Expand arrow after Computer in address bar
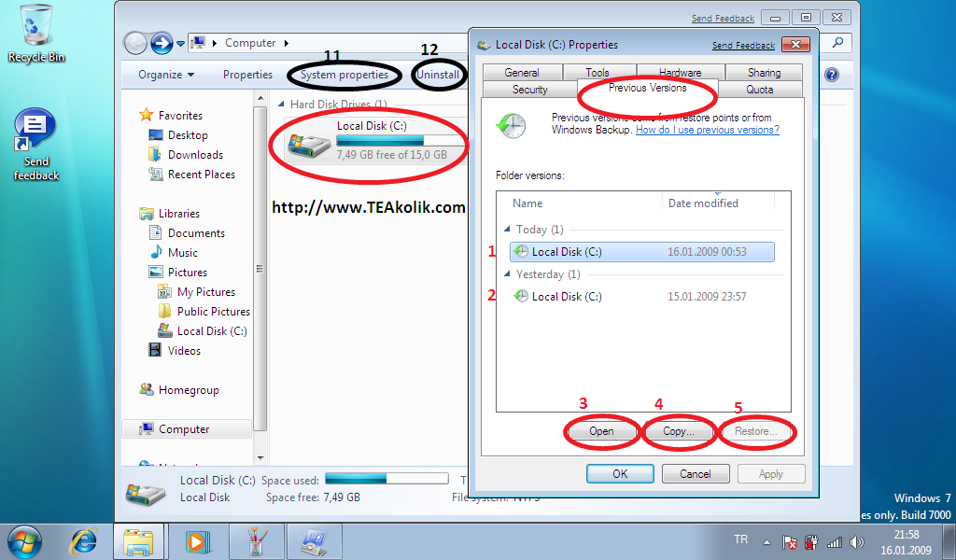Screen dimensions: 956x560 coord(286,43)
